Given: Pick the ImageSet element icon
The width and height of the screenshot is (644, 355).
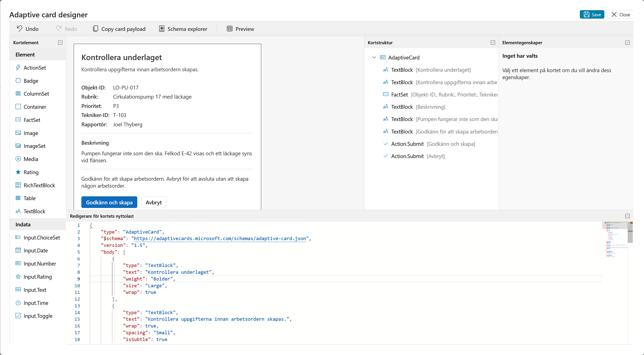Looking at the screenshot, I should pos(18,146).
